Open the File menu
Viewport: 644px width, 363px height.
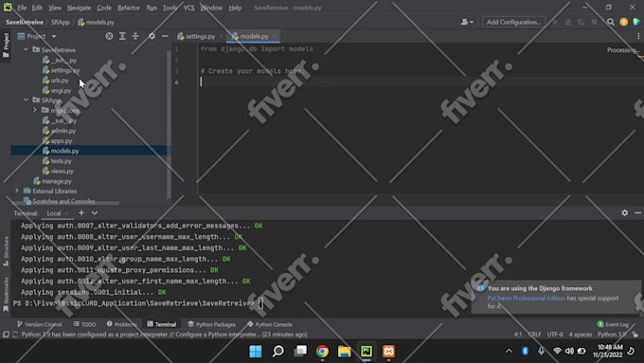(22, 8)
